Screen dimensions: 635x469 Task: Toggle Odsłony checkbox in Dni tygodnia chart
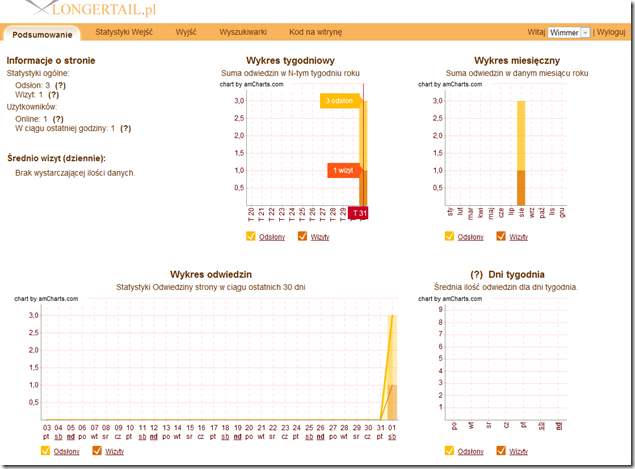(449, 450)
